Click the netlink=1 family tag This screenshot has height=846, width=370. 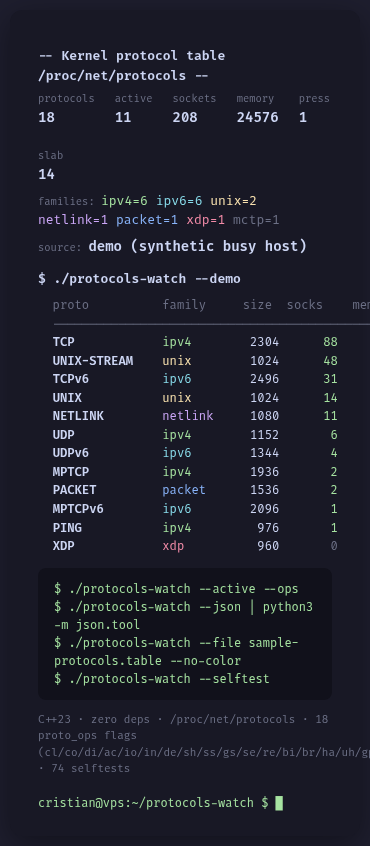(73, 220)
